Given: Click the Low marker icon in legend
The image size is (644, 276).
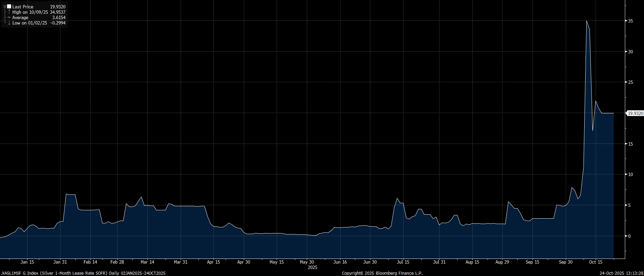Looking at the screenshot, I should (9, 23).
